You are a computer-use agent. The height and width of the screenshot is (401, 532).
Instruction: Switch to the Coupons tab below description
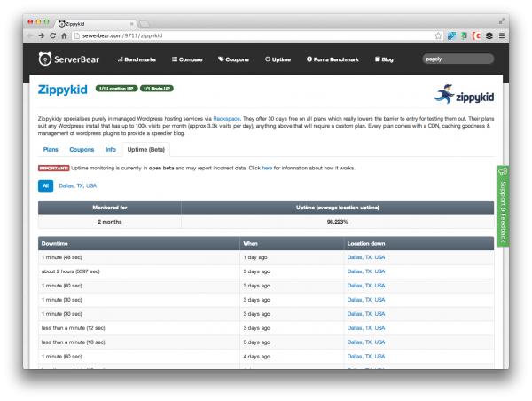(x=82, y=150)
